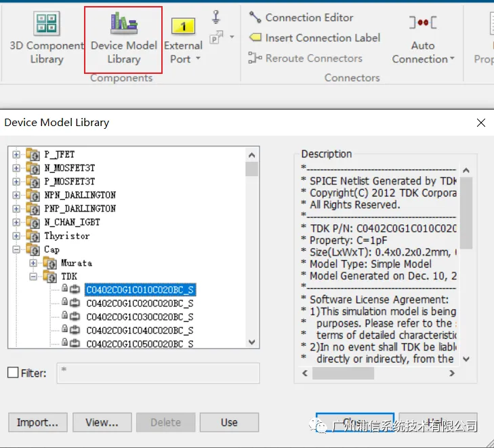Open the 3D Component Library
The width and height of the screenshot is (494, 448).
(x=47, y=38)
